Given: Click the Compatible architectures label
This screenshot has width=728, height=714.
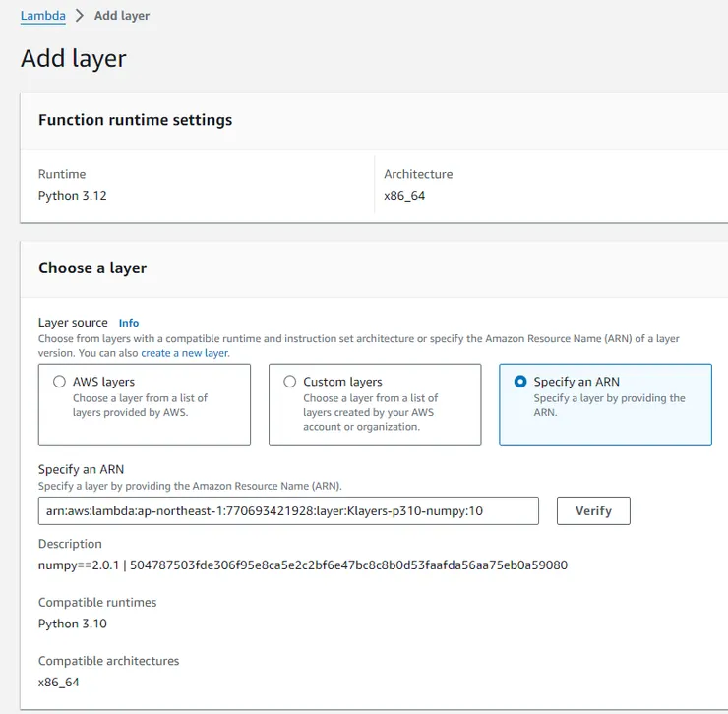Looking at the screenshot, I should (109, 661).
